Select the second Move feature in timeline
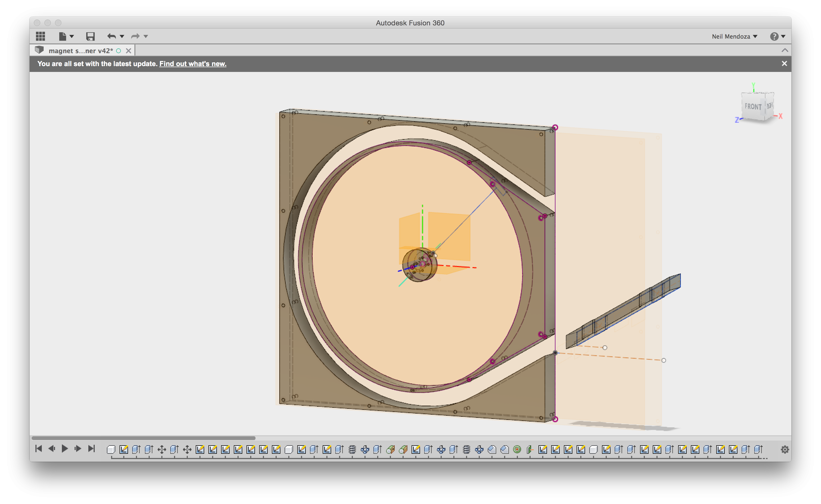The image size is (821, 504). click(187, 450)
